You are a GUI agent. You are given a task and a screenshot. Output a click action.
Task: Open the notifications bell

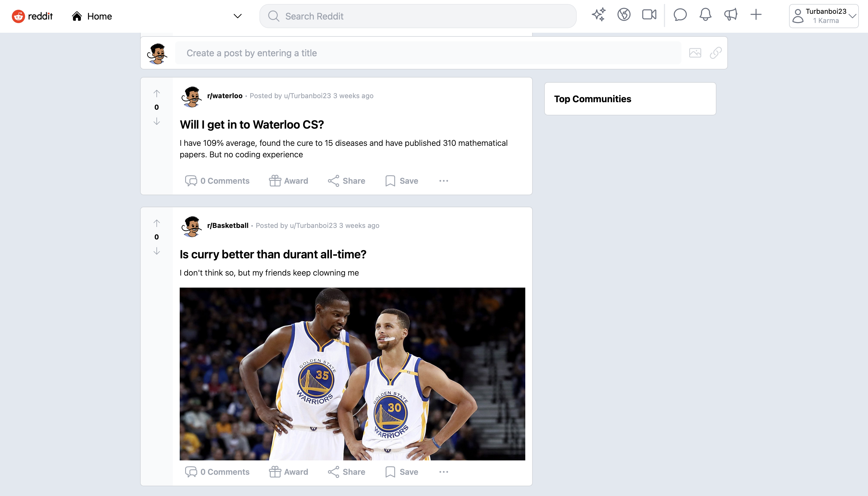(x=705, y=15)
